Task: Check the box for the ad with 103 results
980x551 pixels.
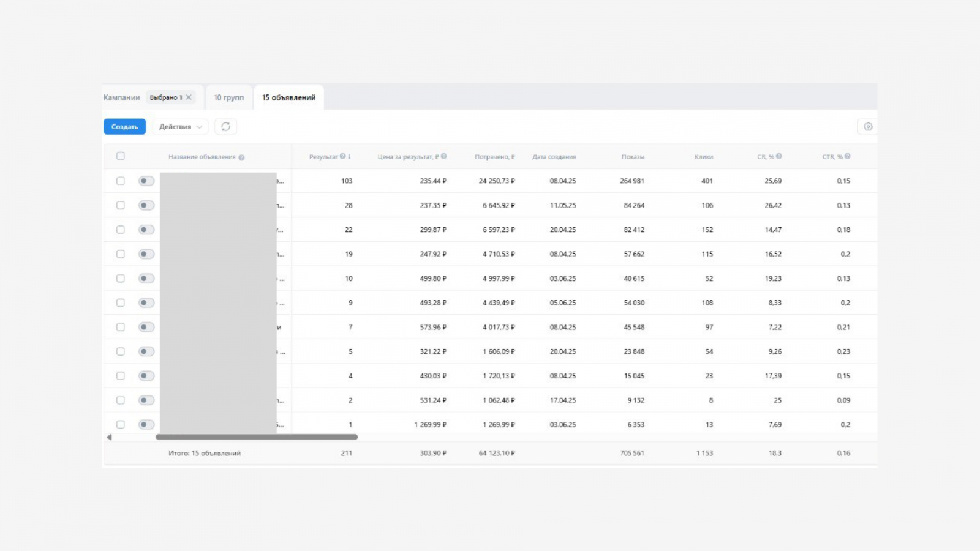Action: [121, 181]
